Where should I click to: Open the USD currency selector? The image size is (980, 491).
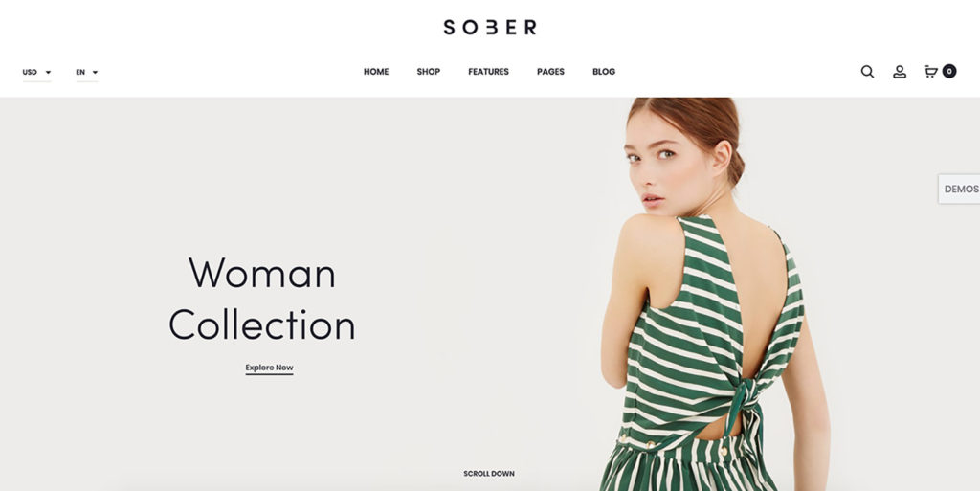click(x=37, y=73)
